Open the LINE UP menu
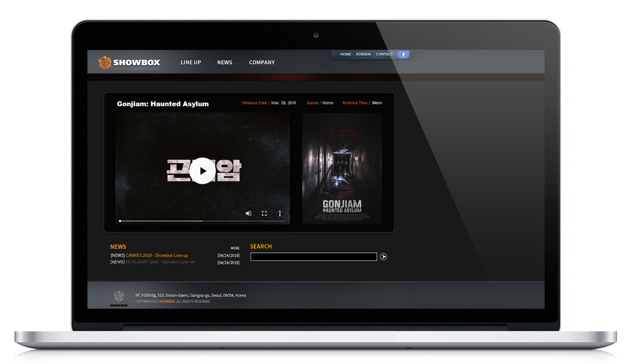Viewport: 631px width, 364px height. (x=191, y=63)
